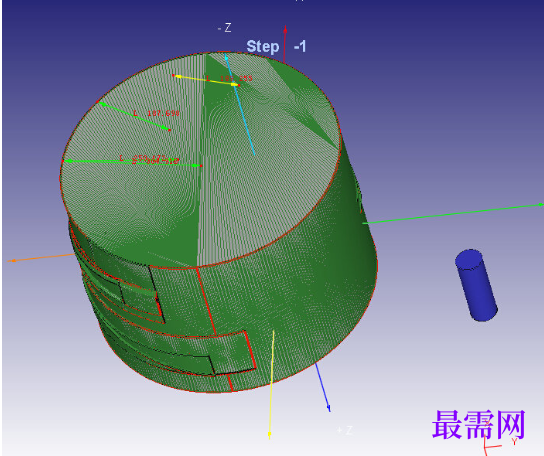
Task: Select the 'L 187.698' measurement label
Action: 156,113
